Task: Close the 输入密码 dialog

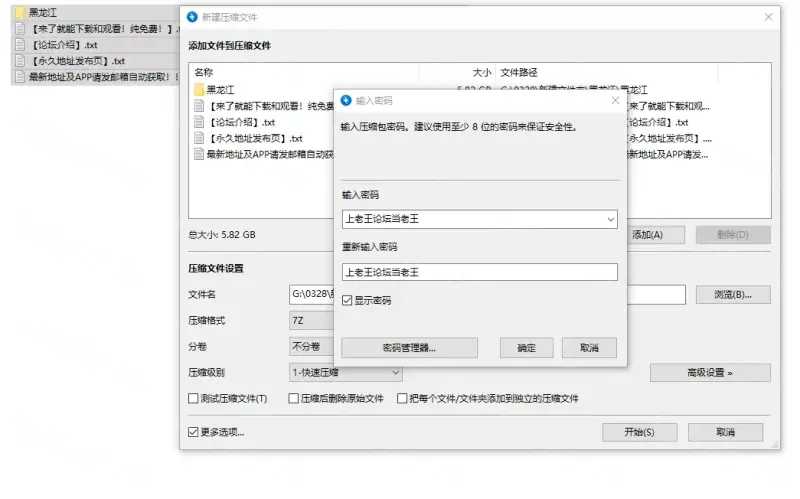Action: 615,101
